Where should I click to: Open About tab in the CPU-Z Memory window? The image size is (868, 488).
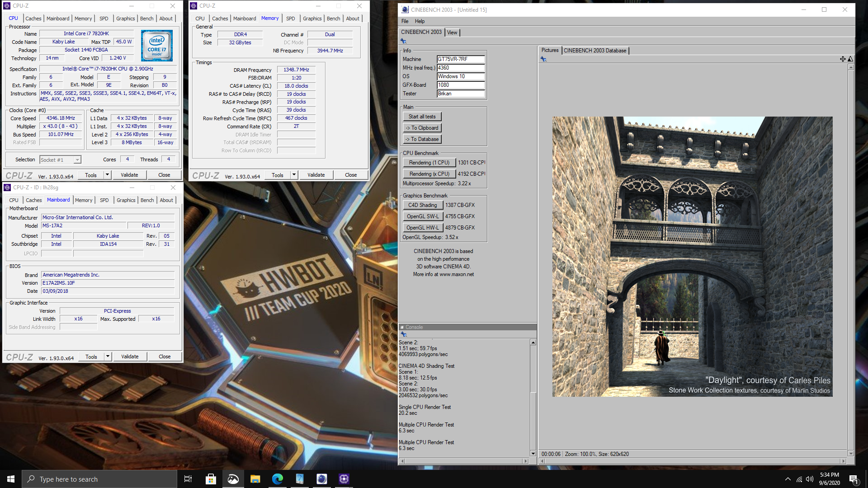tap(353, 19)
